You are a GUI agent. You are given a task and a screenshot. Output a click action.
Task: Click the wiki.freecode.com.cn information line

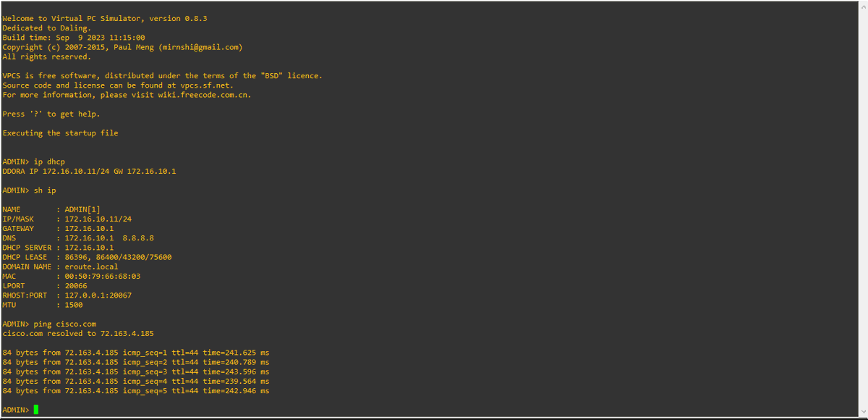click(x=127, y=95)
